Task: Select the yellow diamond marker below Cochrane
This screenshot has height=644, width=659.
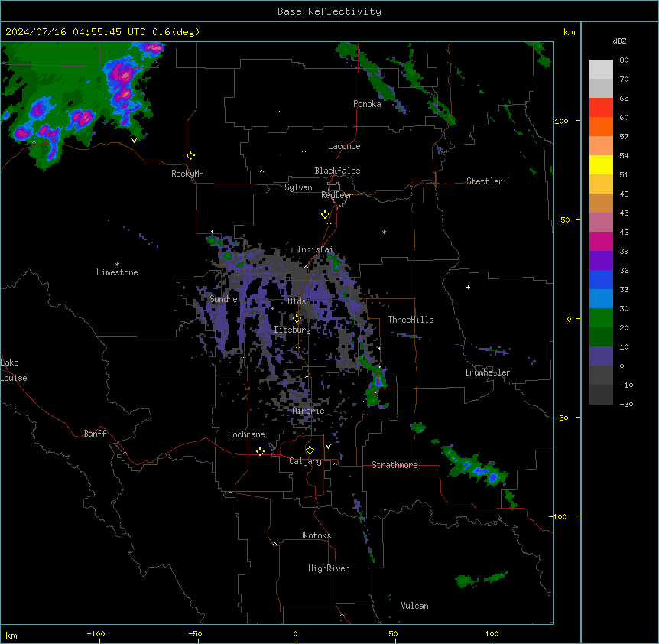Action: [x=260, y=451]
